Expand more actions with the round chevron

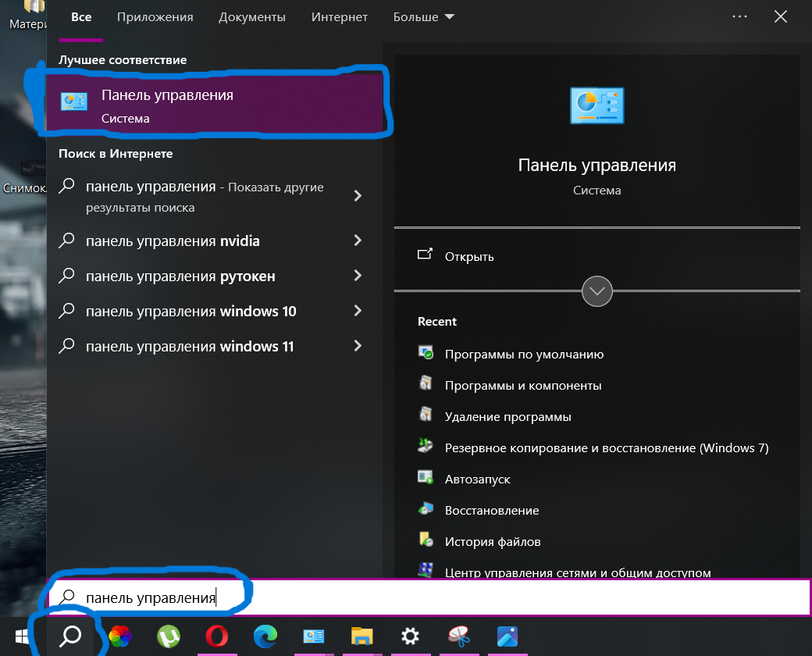point(597,291)
